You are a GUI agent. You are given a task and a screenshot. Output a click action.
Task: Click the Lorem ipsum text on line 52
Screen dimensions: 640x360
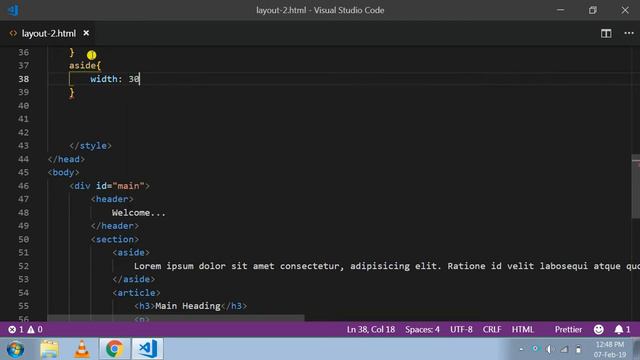coord(387,266)
